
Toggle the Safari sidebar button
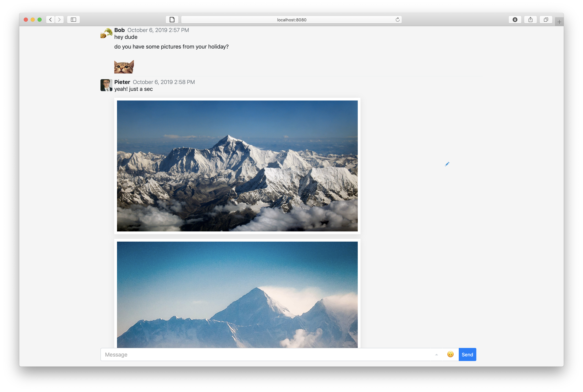73,19
